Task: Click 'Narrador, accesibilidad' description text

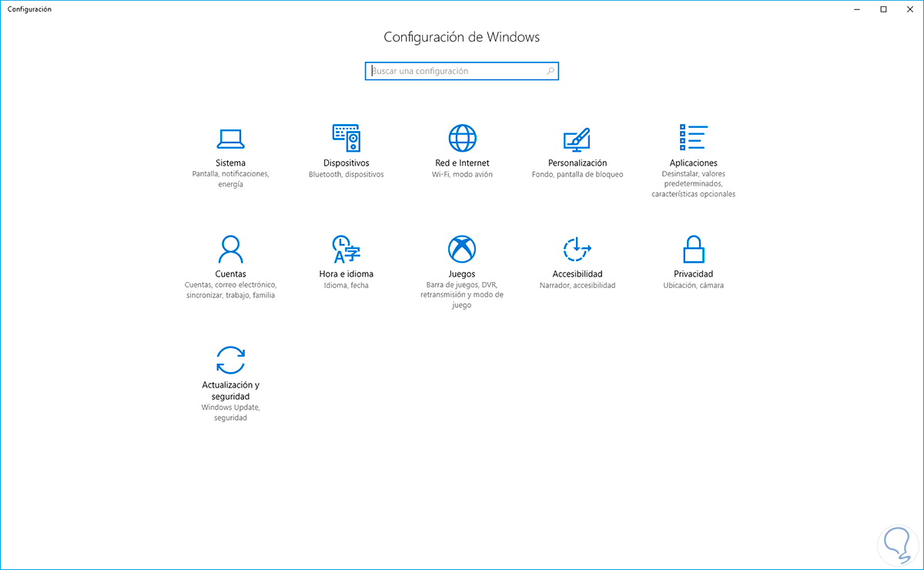Action: (577, 286)
